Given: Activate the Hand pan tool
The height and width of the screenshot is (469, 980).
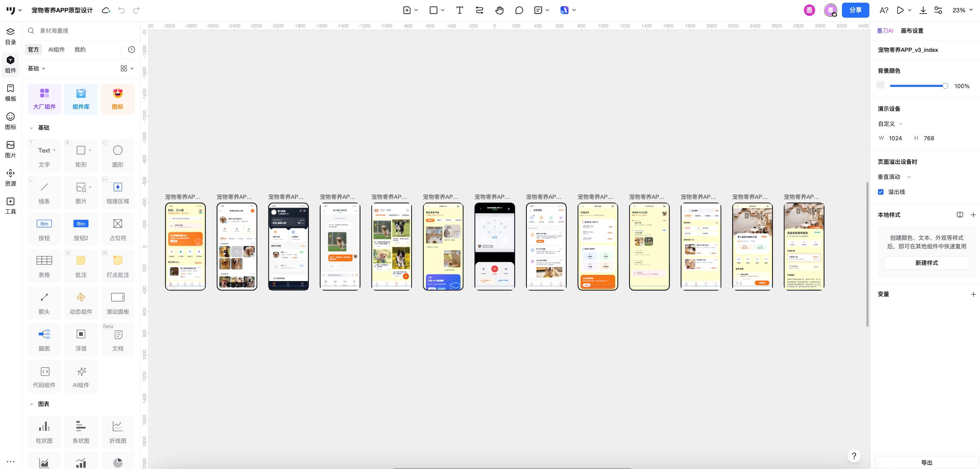Looking at the screenshot, I should [x=499, y=10].
